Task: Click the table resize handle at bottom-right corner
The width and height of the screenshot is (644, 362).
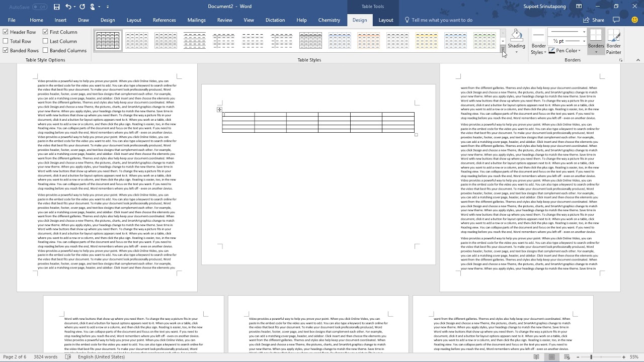Action: pos(416,134)
